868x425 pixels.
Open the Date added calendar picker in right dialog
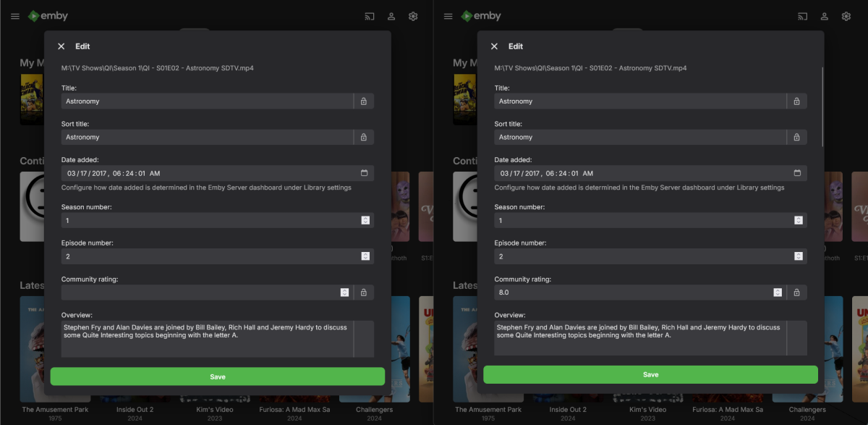click(797, 173)
